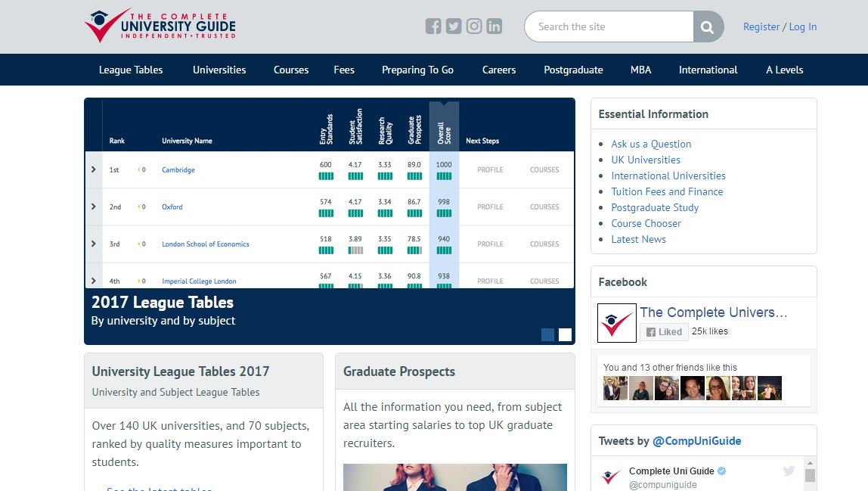Open the Facebook social icon in header
Screen dimensions: 868x491
433,26
